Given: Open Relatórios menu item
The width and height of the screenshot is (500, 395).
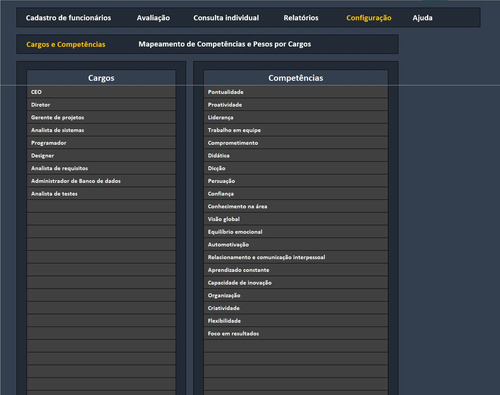Looking at the screenshot, I should click(301, 18).
